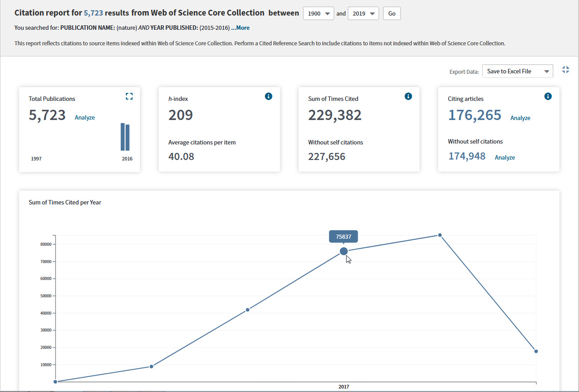The height and width of the screenshot is (392, 579).
Task: Click the 2016 publications bar in the mini chart
Action: point(128,138)
